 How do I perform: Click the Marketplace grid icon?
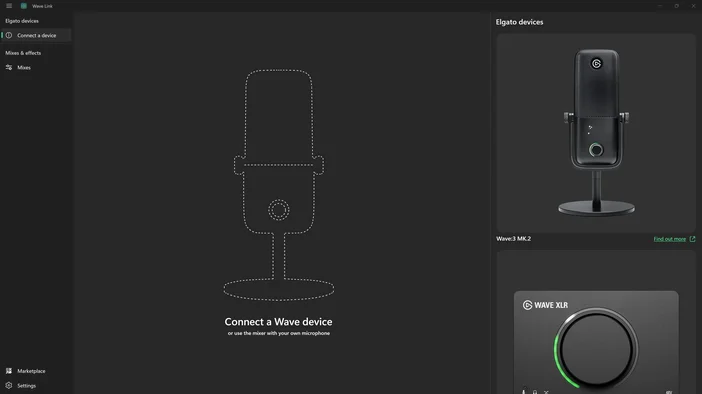(x=9, y=371)
